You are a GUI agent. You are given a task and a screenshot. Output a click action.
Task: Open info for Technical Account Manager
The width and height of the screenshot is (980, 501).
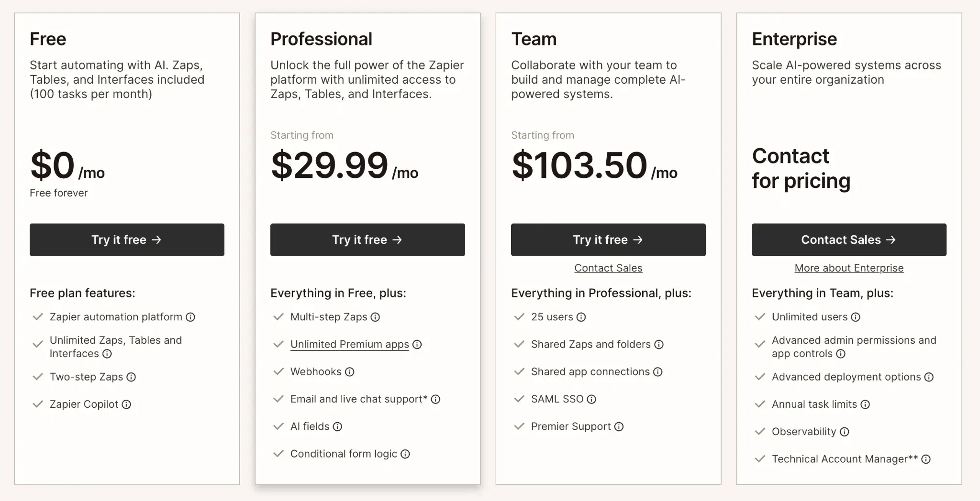[x=926, y=459]
